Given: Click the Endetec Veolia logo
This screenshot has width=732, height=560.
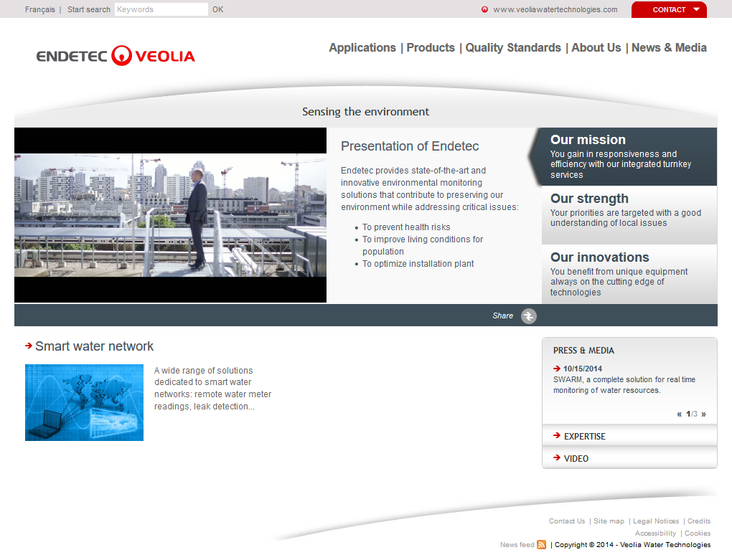Looking at the screenshot, I should click(x=116, y=55).
